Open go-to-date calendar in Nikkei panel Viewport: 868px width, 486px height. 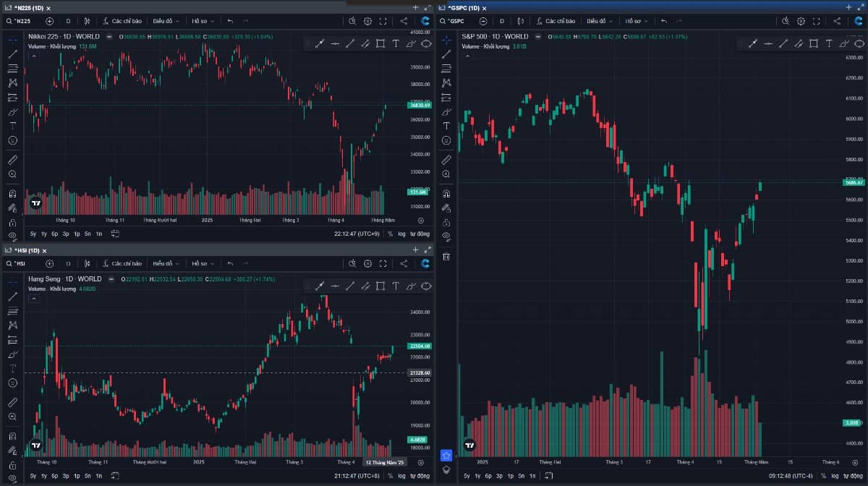(114, 234)
